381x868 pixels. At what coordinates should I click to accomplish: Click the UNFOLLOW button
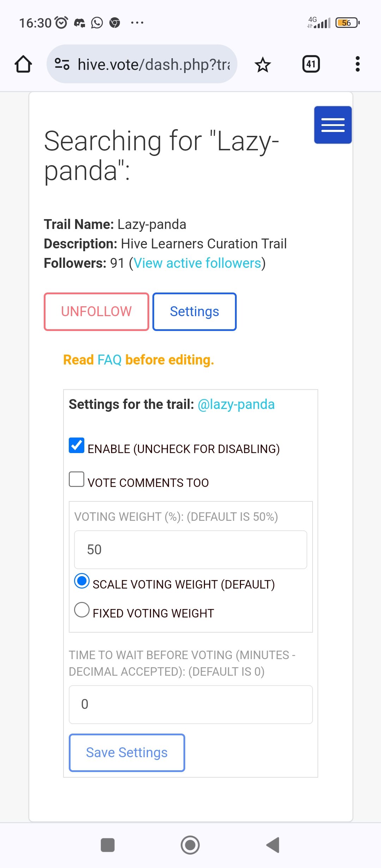[x=96, y=312]
